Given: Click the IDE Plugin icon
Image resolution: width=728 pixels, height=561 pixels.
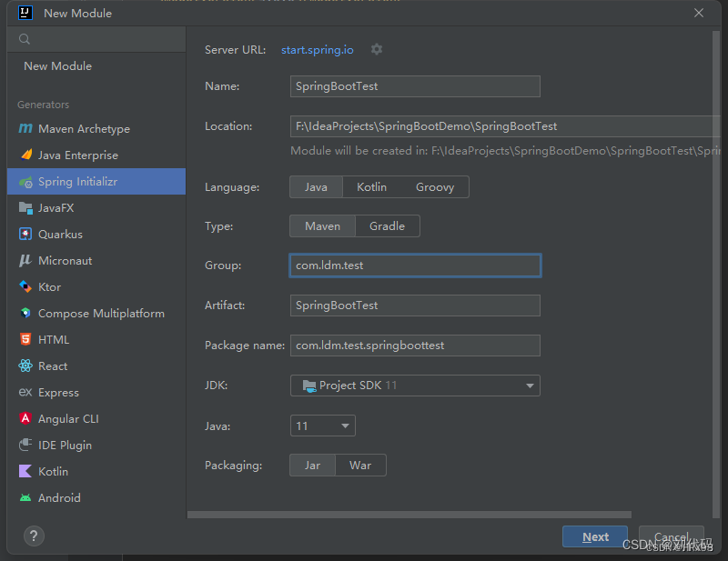Looking at the screenshot, I should coord(25,445).
